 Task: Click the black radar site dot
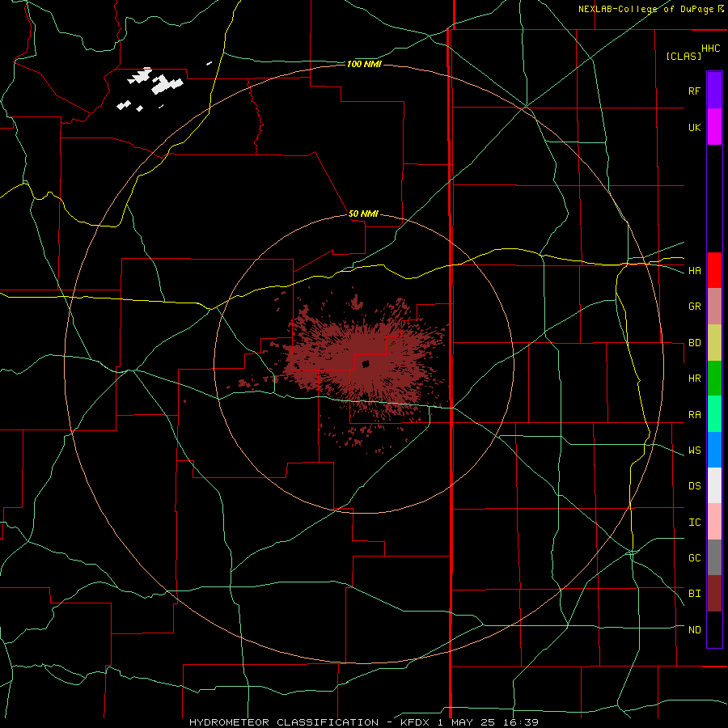[366, 363]
